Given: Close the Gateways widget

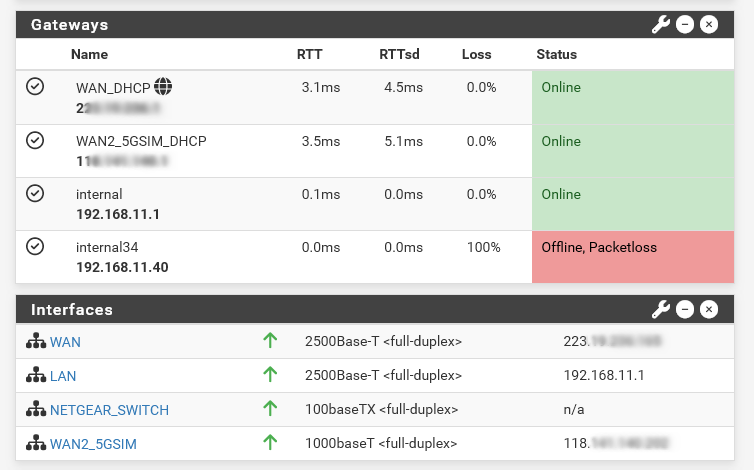Looking at the screenshot, I should 709,24.
